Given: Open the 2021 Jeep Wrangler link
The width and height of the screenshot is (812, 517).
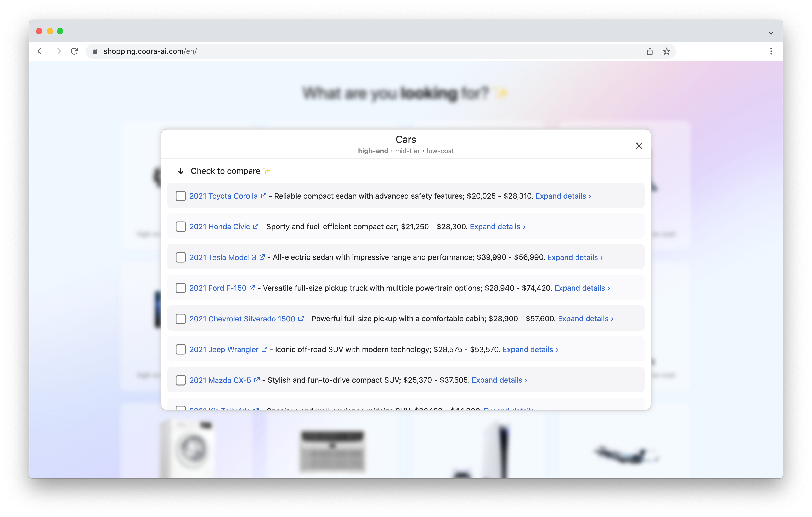Looking at the screenshot, I should pos(224,349).
